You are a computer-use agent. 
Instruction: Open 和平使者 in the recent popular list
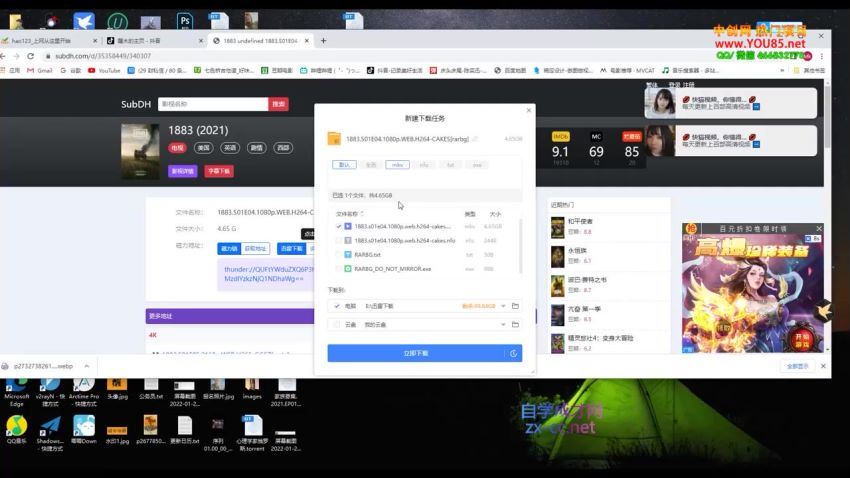coord(580,221)
